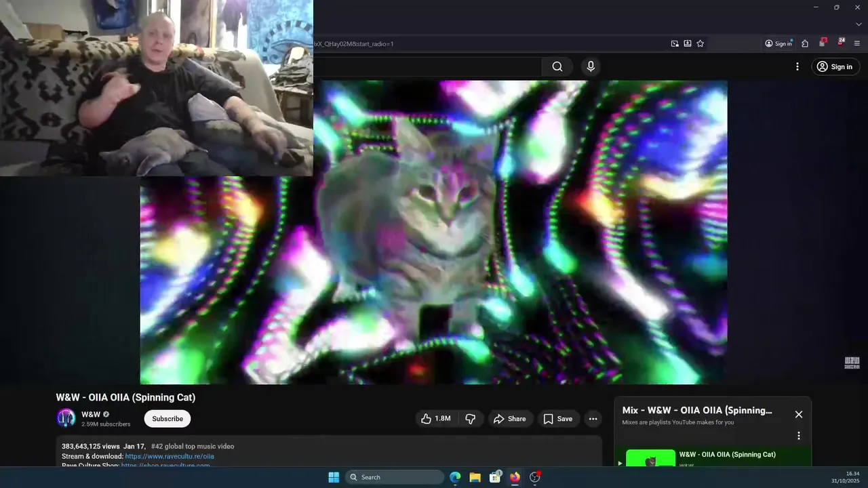The height and width of the screenshot is (488, 868).
Task: Dislike the video with thumbs down
Action: coord(471,419)
